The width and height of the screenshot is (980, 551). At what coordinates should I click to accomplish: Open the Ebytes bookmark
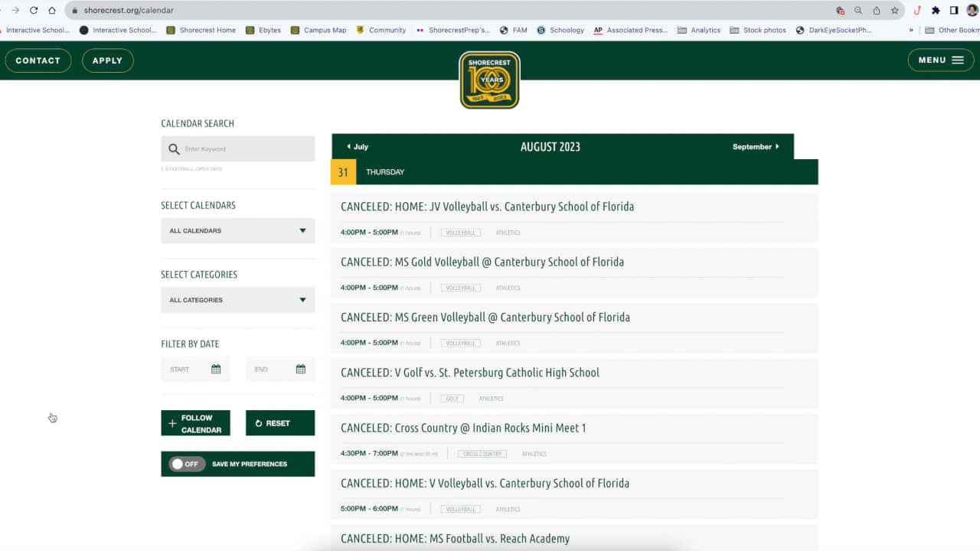tap(263, 30)
